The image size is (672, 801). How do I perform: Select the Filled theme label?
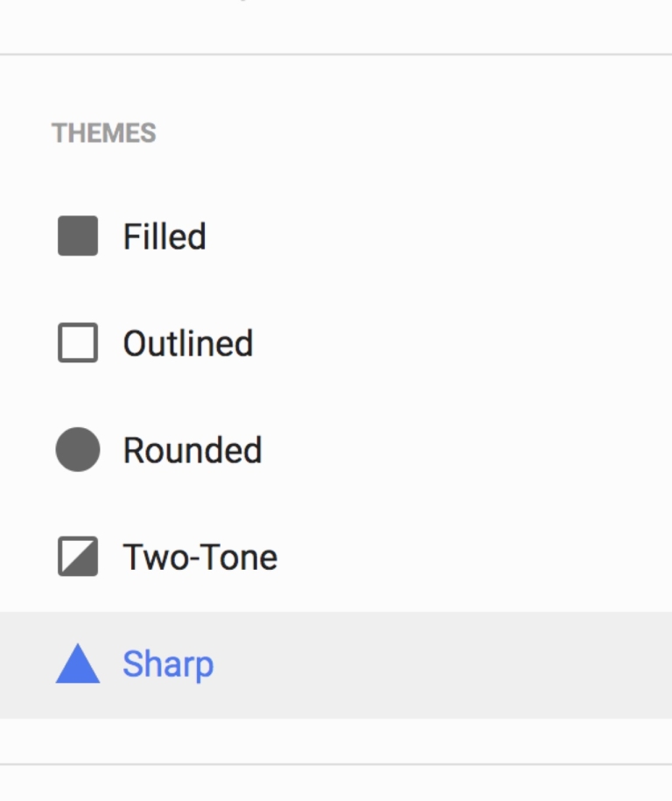click(164, 236)
